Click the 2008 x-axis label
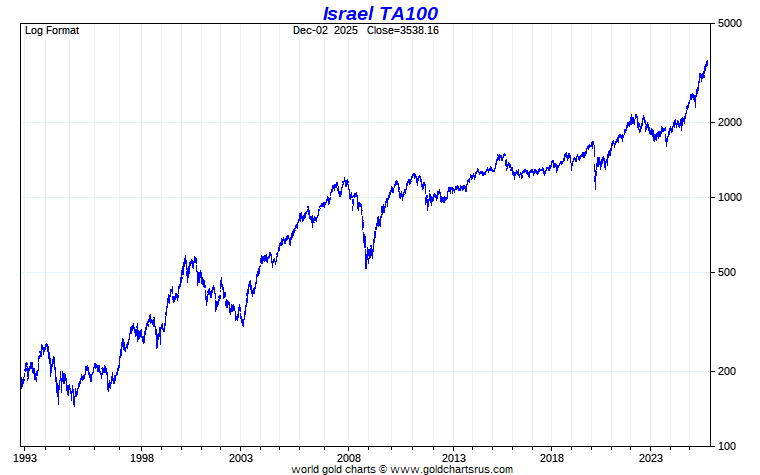This screenshot has height=475, width=760. [x=348, y=458]
